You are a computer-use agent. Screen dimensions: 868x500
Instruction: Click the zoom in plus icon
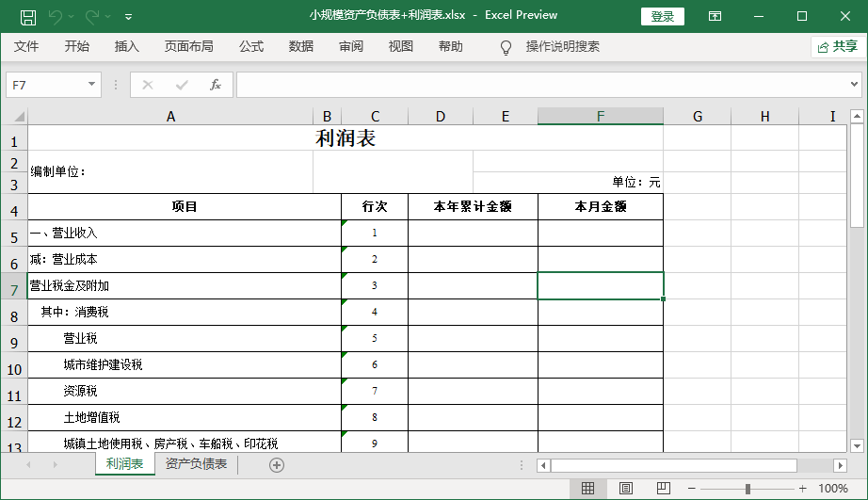802,489
